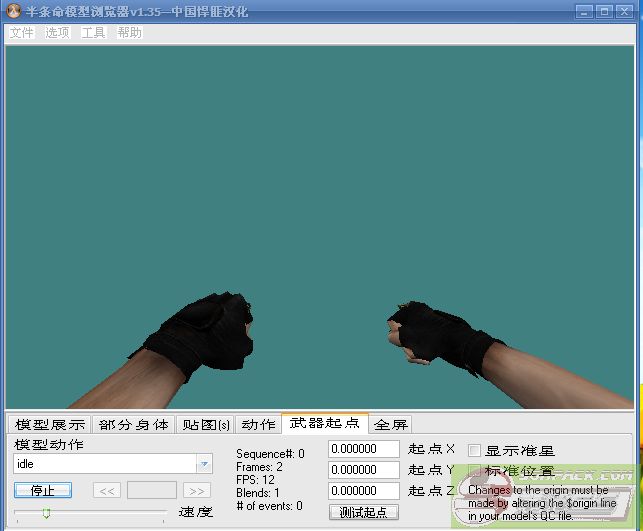Screen dimensions: 643x531
Task: Click the 起点 Y value field
Action: coord(364,469)
